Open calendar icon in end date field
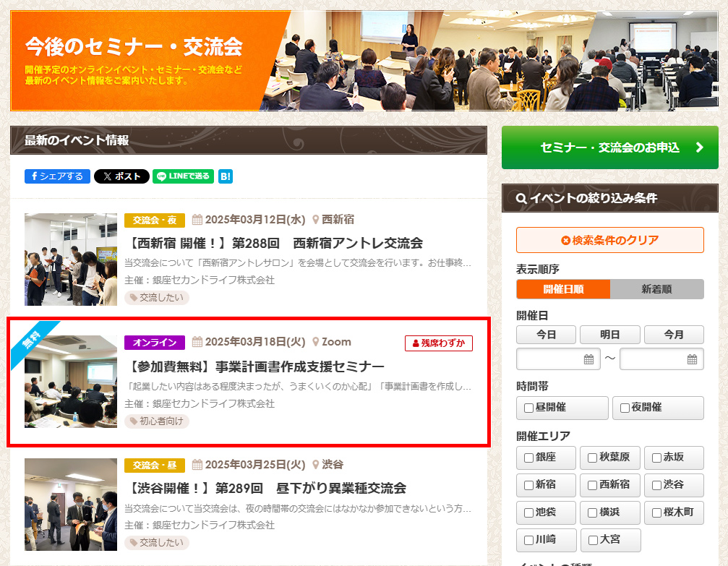 coord(692,359)
